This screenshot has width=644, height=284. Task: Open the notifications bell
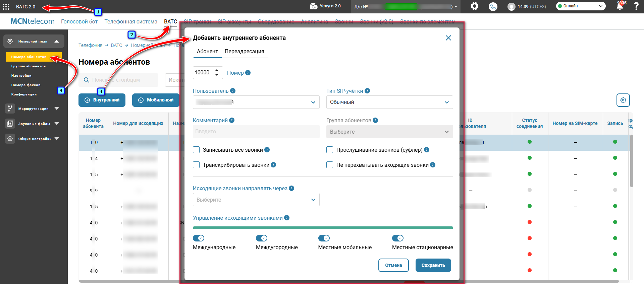620,6
